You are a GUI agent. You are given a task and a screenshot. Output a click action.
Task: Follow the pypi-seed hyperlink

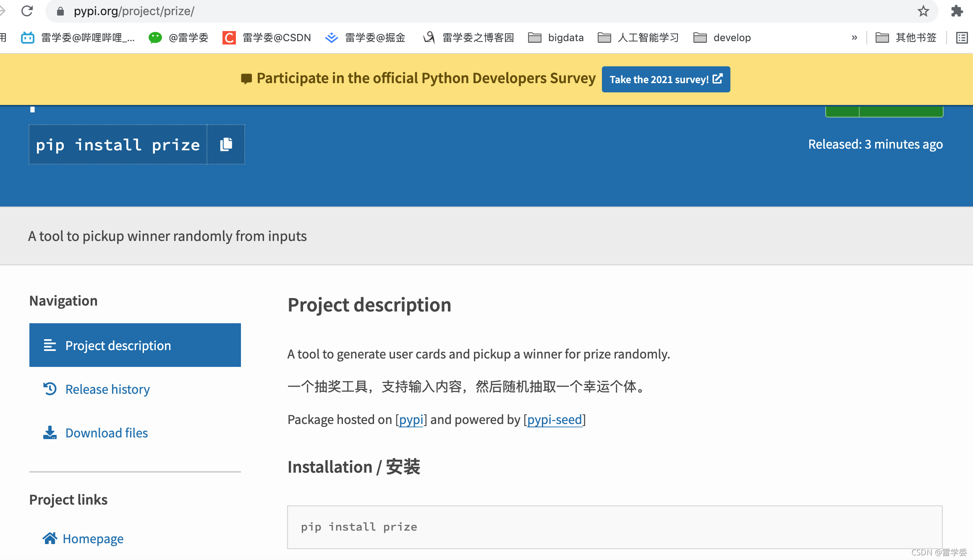click(x=555, y=419)
